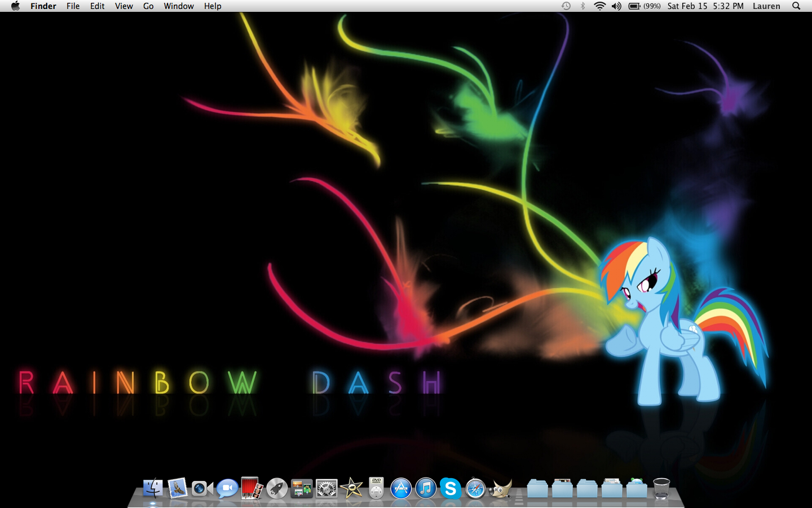Launch Safari compass icon

tap(475, 488)
